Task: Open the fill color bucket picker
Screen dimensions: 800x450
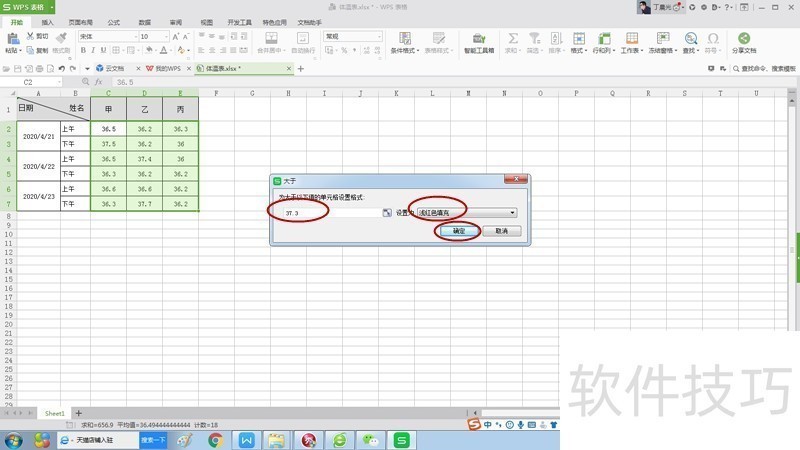Action: click(149, 50)
